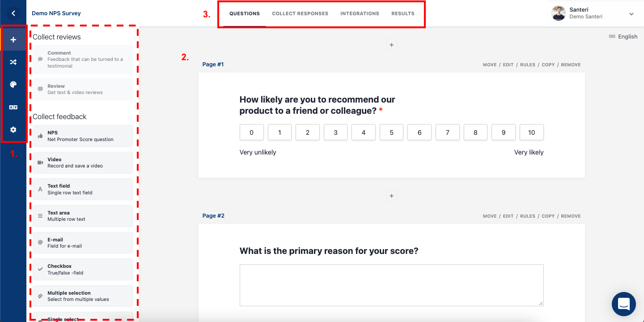Go back using the left chevron icon
644x322 pixels.
13,13
